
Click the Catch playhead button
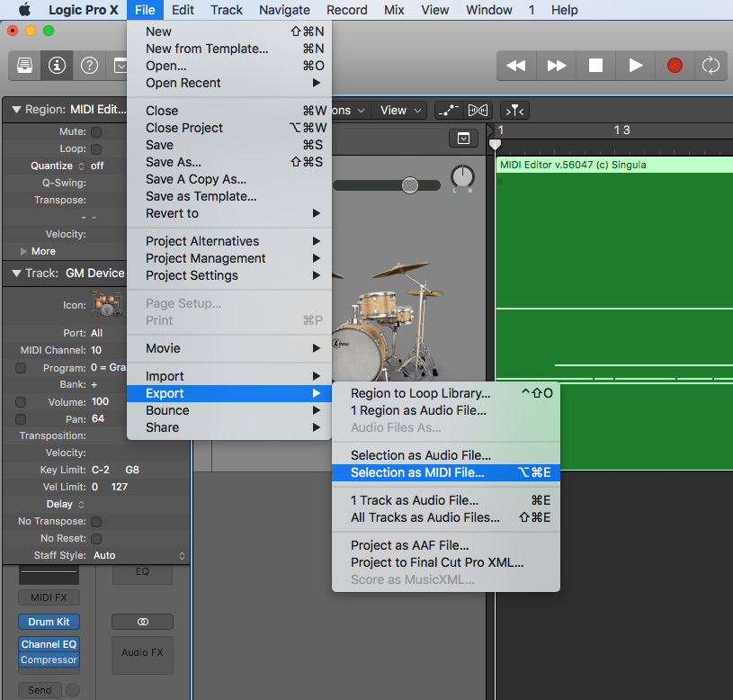pos(514,111)
